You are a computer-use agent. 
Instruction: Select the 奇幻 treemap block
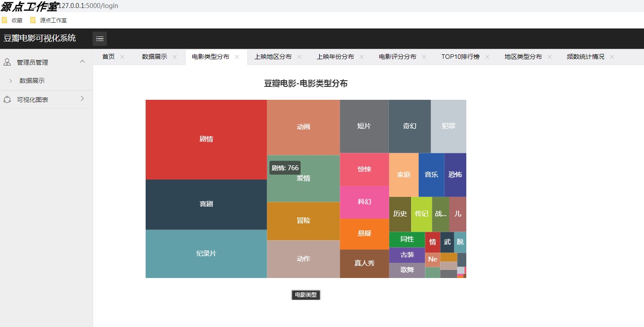point(410,127)
